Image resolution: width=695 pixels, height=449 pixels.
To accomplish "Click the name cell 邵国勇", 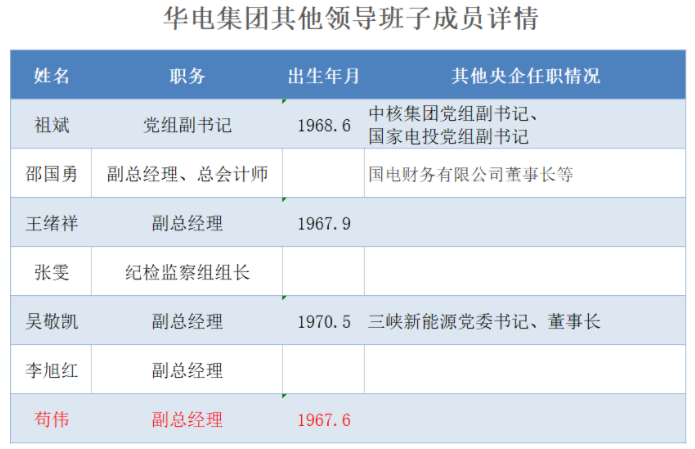I will [x=52, y=174].
